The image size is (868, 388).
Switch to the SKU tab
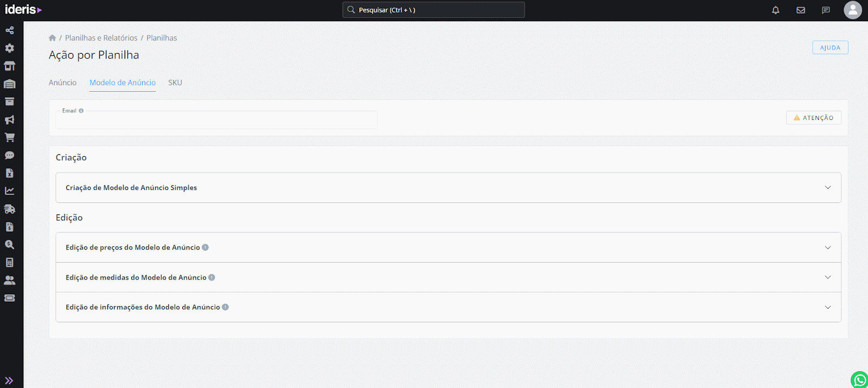click(175, 82)
